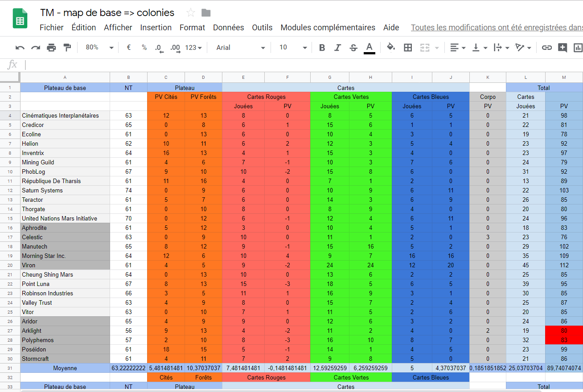583x392 pixels.
Task: Select the Corpo header cell
Action: 488,97
